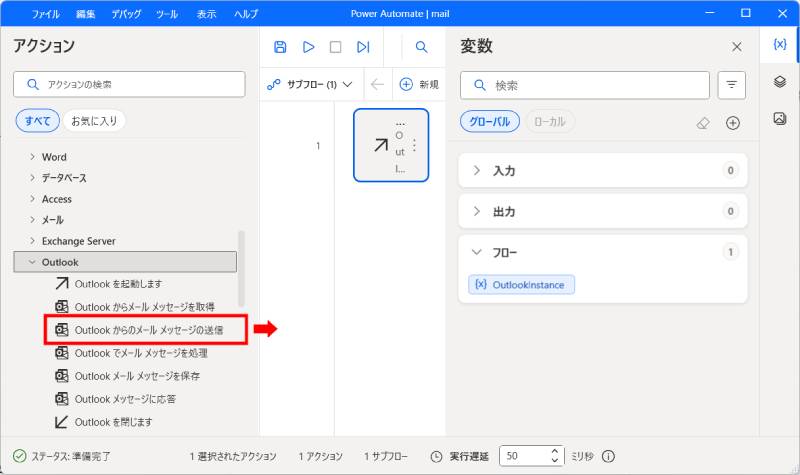Open the variables filter icon button
This screenshot has width=800, height=475.
click(731, 85)
